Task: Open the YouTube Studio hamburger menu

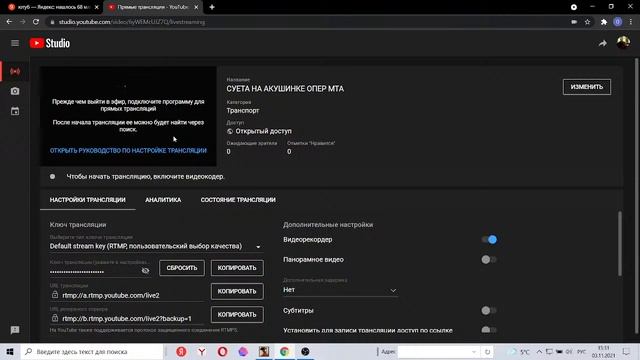Action: [15, 43]
